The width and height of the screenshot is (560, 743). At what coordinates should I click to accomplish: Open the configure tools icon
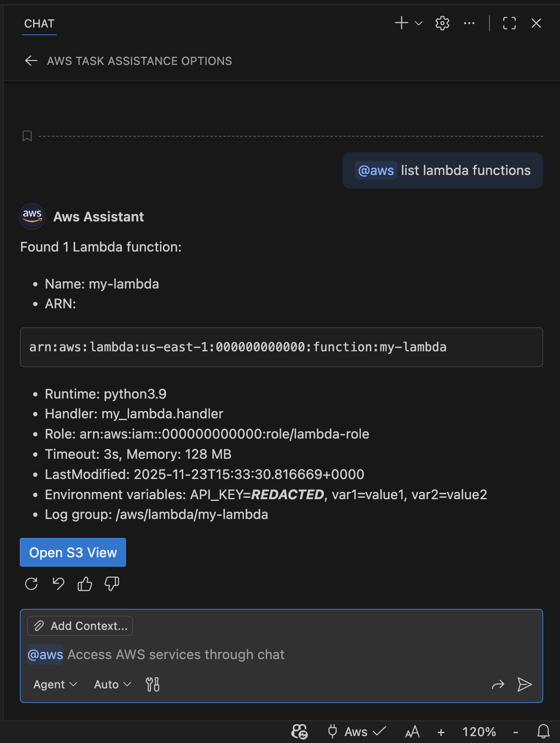(x=152, y=684)
